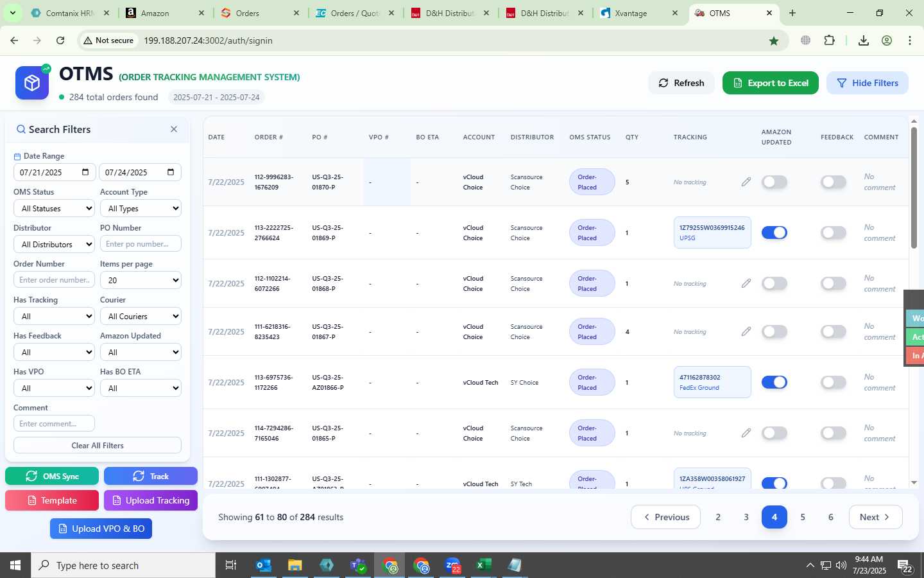
Task: Click the Refresh button
Action: 681,83
